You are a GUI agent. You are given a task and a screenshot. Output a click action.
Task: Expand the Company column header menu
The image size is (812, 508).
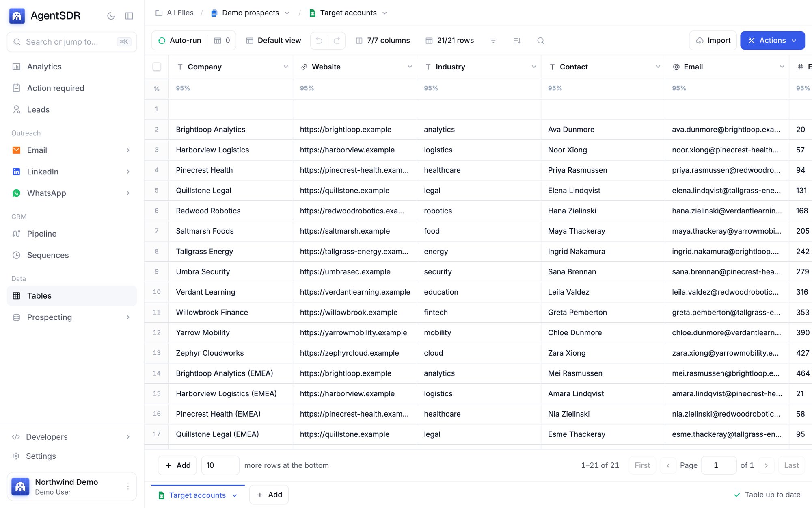(286, 67)
